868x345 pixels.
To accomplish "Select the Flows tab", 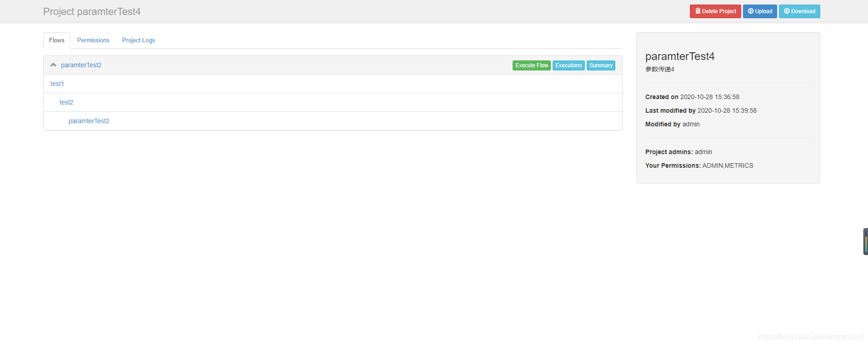I will click(57, 40).
